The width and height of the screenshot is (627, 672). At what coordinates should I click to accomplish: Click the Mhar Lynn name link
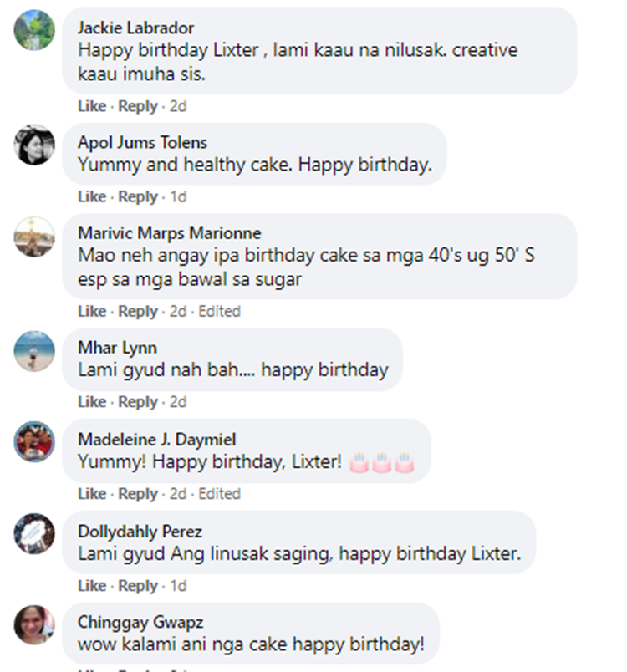coord(117,348)
